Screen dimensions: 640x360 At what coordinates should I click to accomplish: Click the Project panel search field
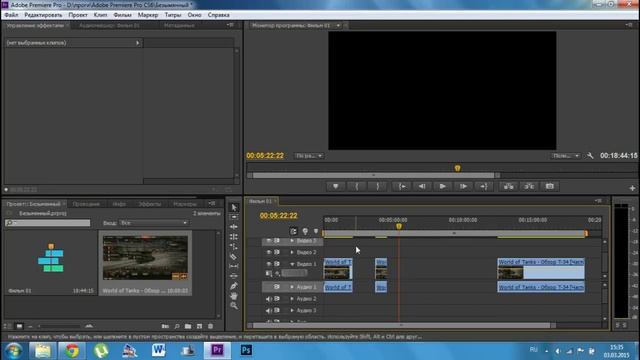click(x=48, y=223)
